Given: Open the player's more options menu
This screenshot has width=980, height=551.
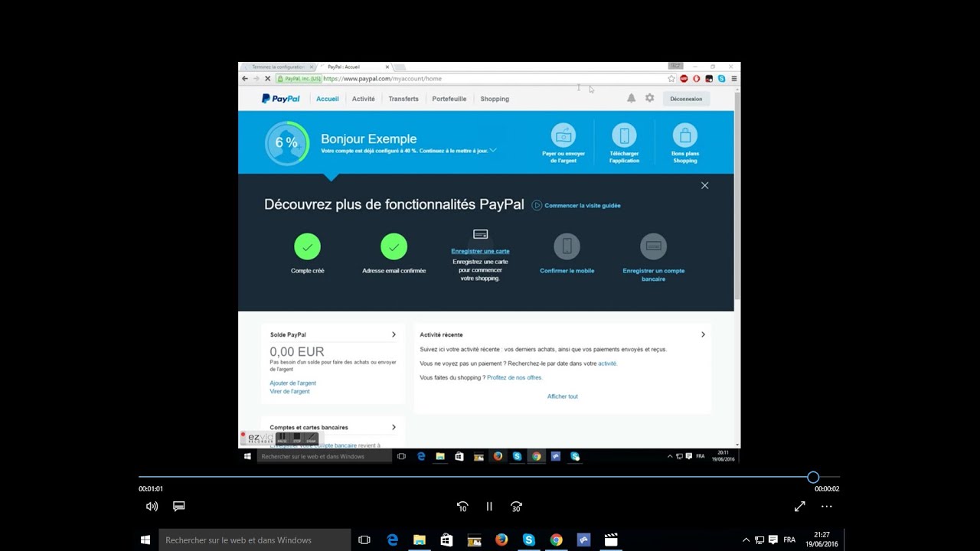Looking at the screenshot, I should [827, 507].
